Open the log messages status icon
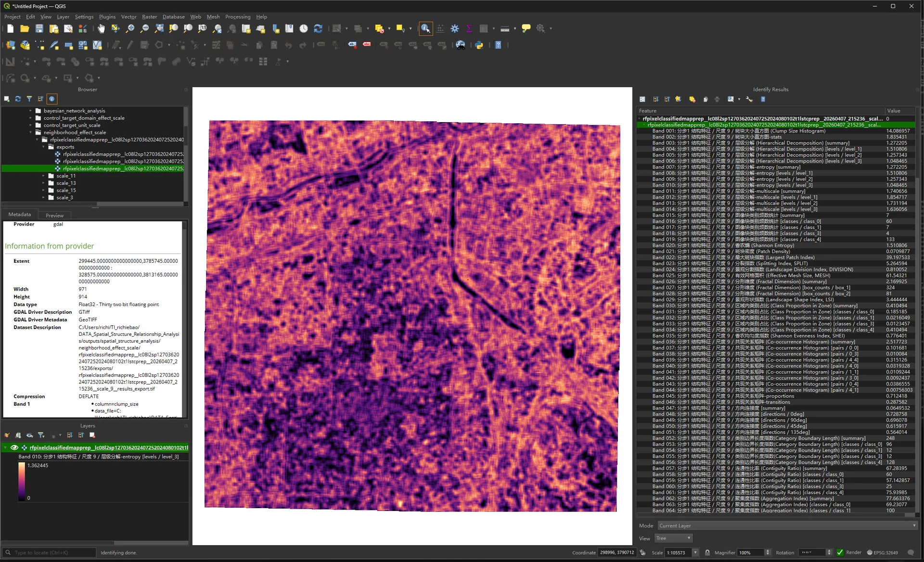924x562 pixels. pos(911,552)
